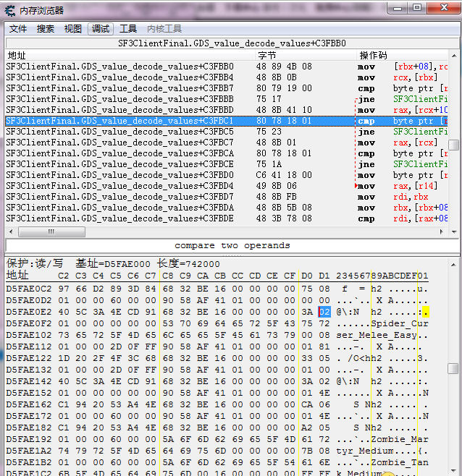
Task: Click hex row address D5FAE0E2
Action: [29, 312]
